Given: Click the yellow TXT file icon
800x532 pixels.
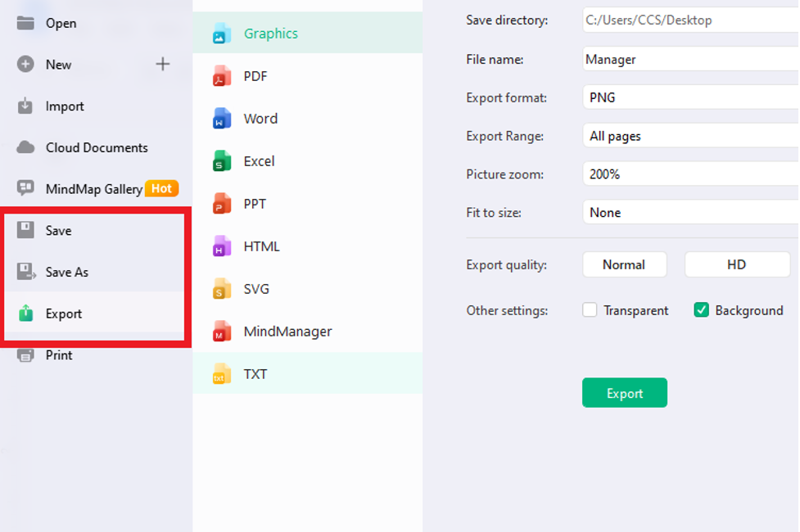Looking at the screenshot, I should point(221,374).
